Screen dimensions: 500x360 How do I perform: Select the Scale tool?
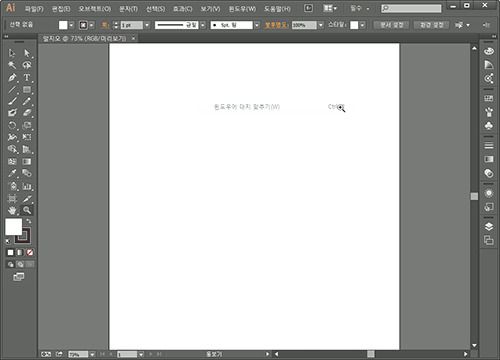(x=27, y=125)
